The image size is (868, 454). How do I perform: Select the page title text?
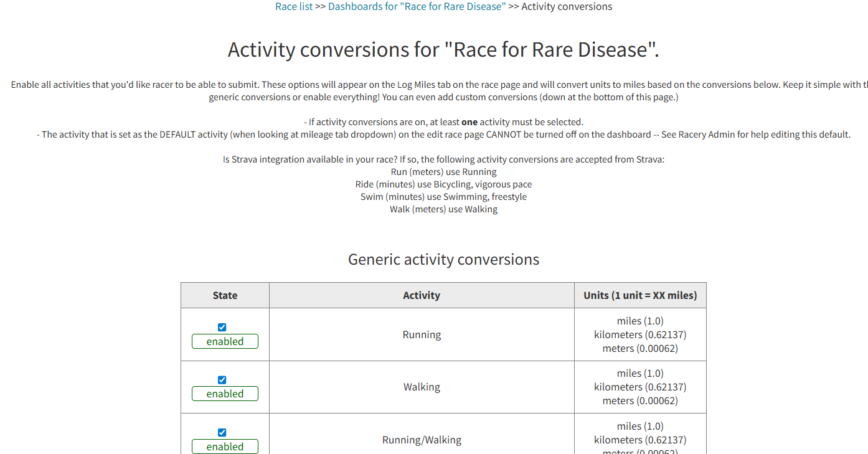pyautogui.click(x=443, y=49)
